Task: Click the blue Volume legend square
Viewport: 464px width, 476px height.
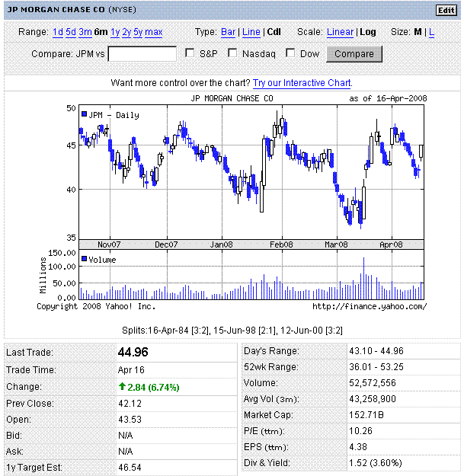Action: pos(85,259)
